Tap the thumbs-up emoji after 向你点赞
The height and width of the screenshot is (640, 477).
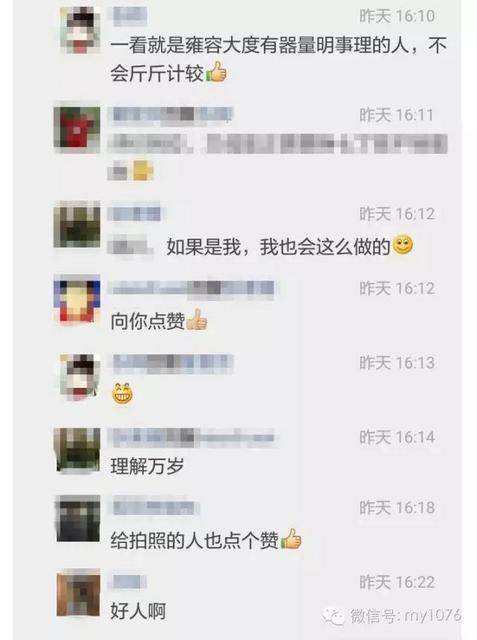pyautogui.click(x=197, y=320)
